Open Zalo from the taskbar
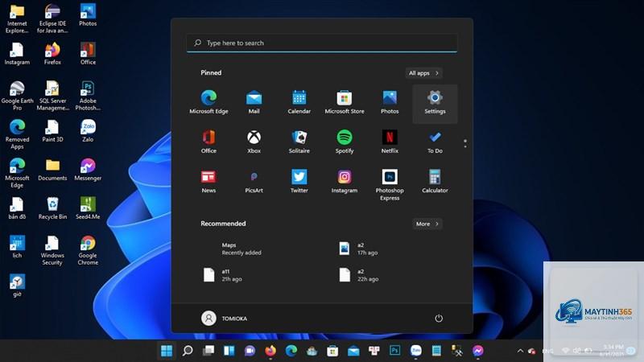The image size is (644, 362). point(415,351)
